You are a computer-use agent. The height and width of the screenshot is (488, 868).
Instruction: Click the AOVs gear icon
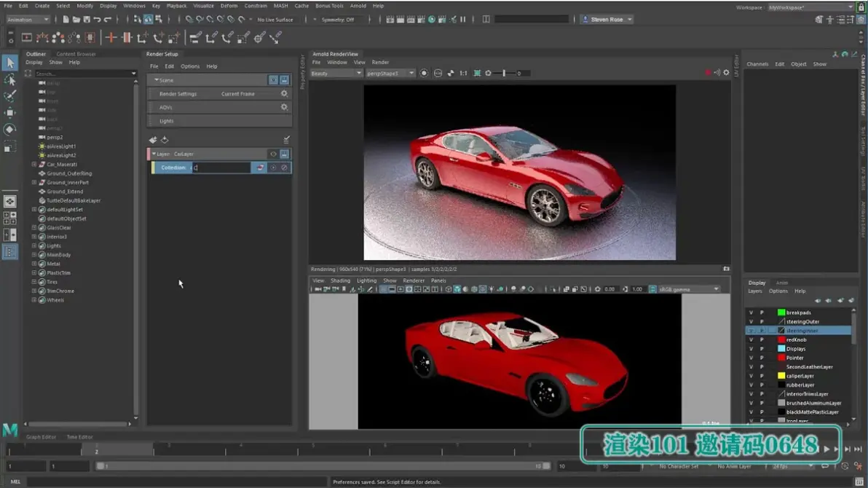pos(284,107)
